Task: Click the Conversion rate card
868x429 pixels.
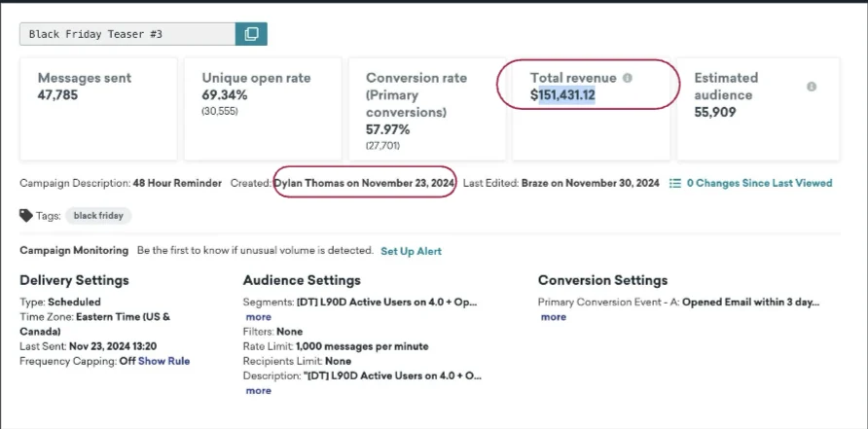Action: [427, 109]
